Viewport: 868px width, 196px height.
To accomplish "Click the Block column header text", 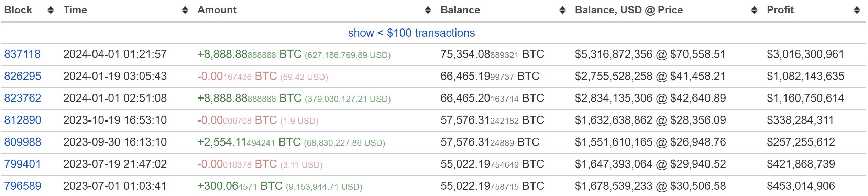I will pyautogui.click(x=18, y=10).
